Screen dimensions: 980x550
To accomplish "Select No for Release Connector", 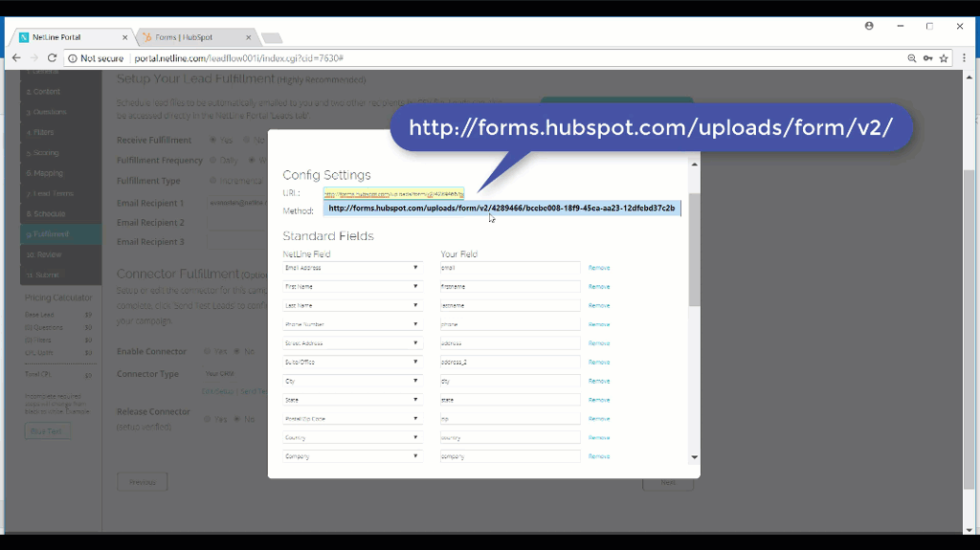I will click(x=237, y=419).
